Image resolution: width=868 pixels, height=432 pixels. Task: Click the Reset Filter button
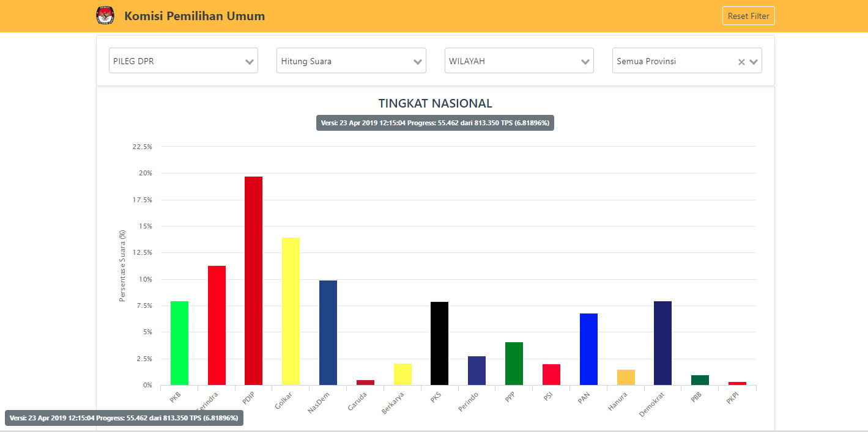pyautogui.click(x=748, y=16)
